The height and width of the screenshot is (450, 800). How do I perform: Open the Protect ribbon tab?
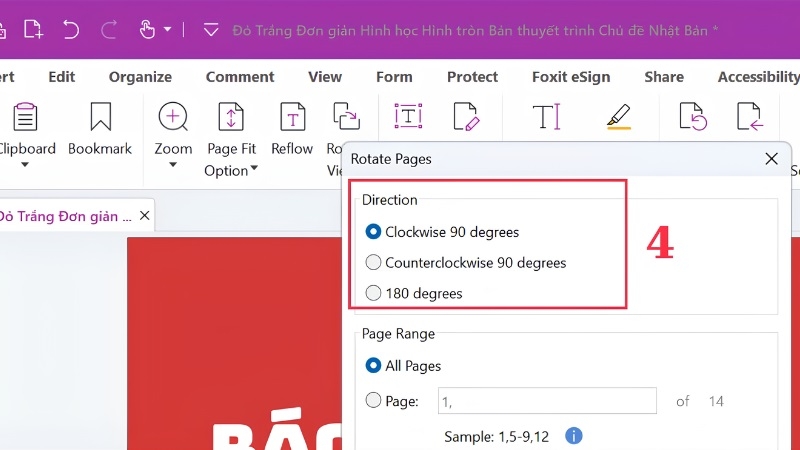[x=472, y=77]
